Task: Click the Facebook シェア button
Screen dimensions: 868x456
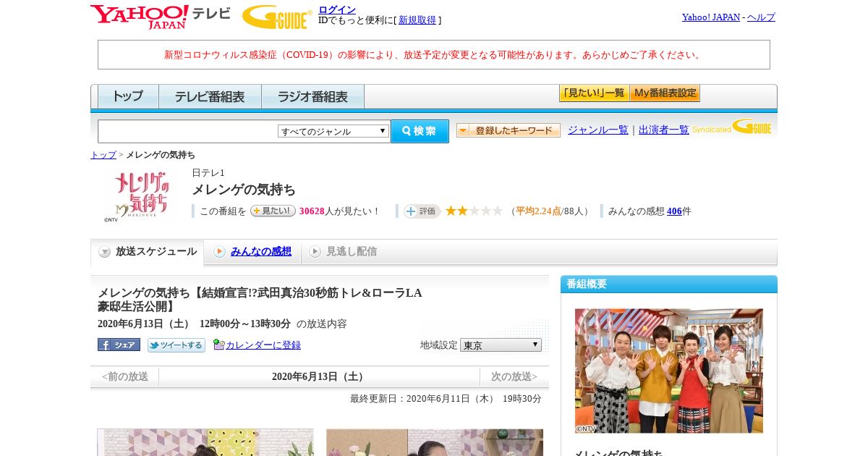Action: [119, 345]
